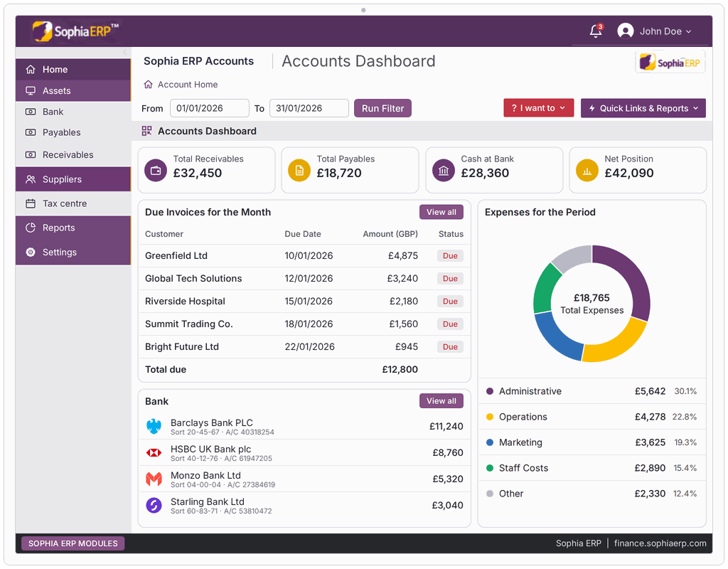The height and width of the screenshot is (569, 728).
Task: Select Greenfield Ltd customer name
Action: pos(176,255)
